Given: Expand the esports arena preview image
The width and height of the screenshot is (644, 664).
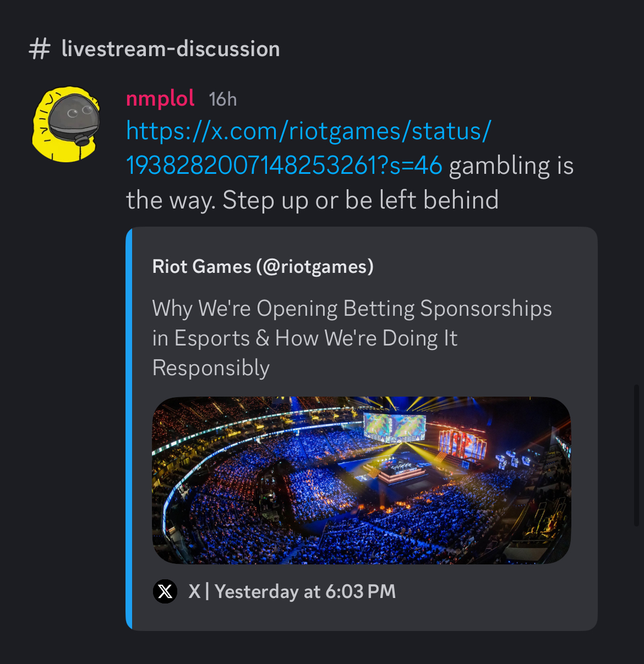Looking at the screenshot, I should [x=362, y=480].
